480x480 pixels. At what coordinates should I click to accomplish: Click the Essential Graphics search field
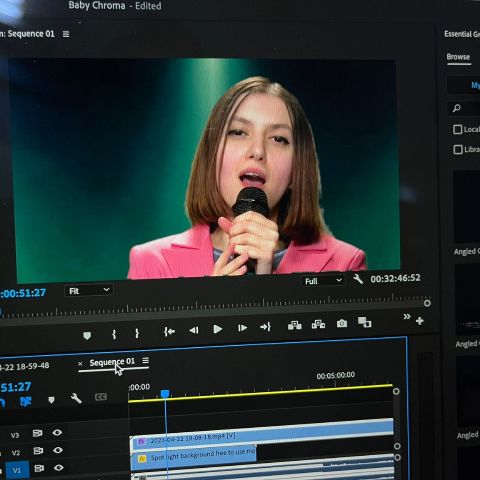coord(464,108)
